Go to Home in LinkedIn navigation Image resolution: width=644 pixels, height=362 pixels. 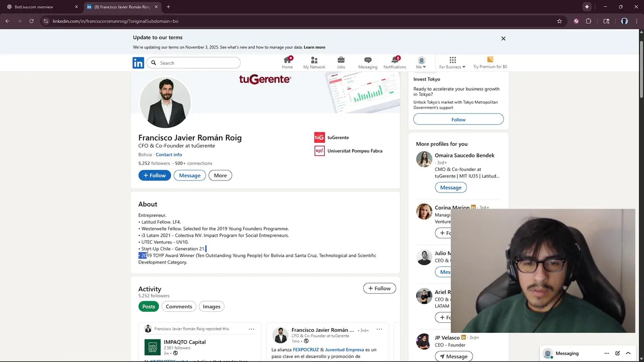pos(287,63)
